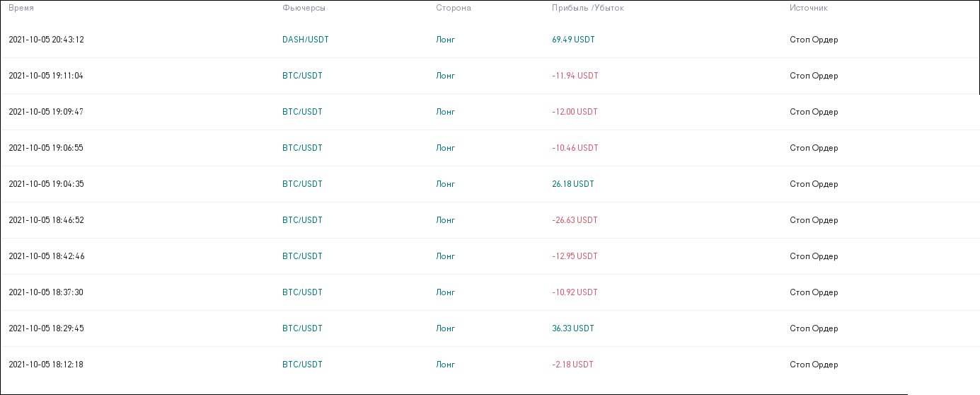Open BTC/USDT link in 19:11:04 row
980x395 pixels.
click(x=302, y=76)
